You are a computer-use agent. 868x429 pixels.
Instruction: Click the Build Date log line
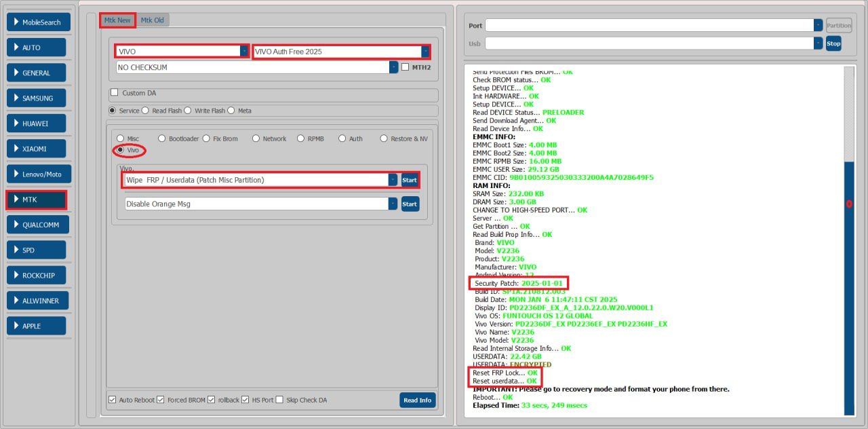tap(546, 299)
